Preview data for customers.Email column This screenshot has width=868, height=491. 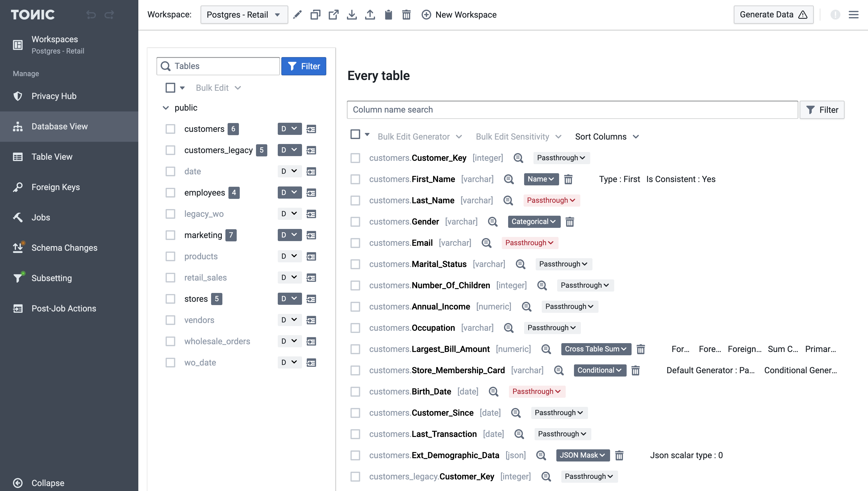(x=487, y=243)
